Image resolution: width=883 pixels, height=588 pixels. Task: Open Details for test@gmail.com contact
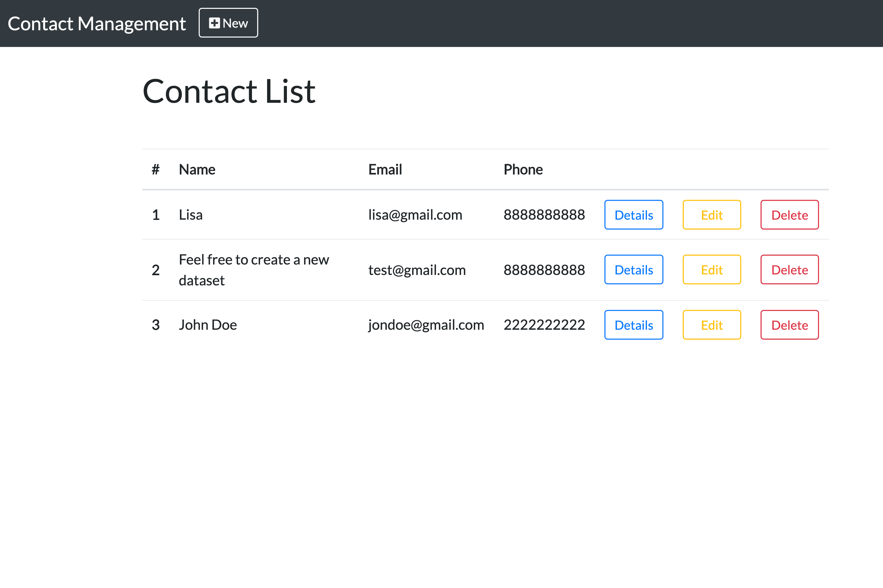click(633, 270)
